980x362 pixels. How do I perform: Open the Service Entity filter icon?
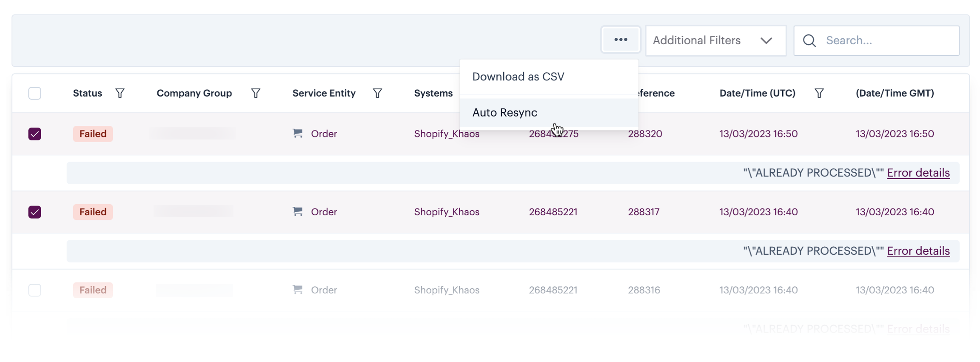coord(377,93)
